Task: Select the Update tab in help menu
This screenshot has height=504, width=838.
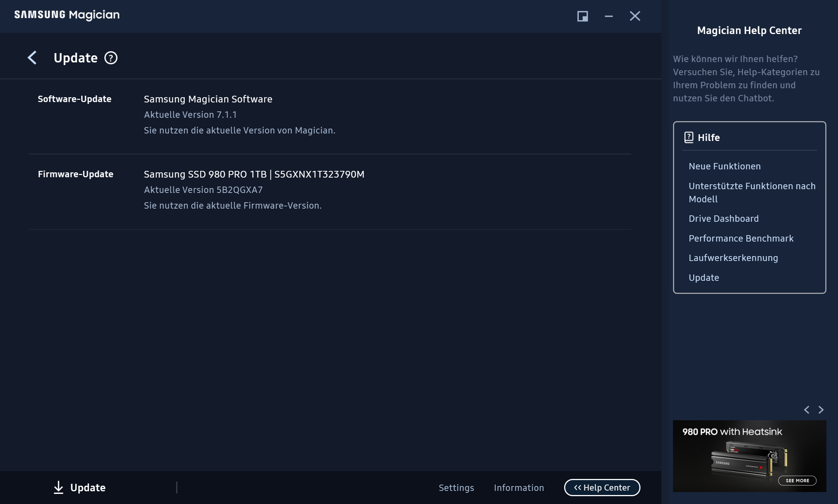Action: click(703, 277)
